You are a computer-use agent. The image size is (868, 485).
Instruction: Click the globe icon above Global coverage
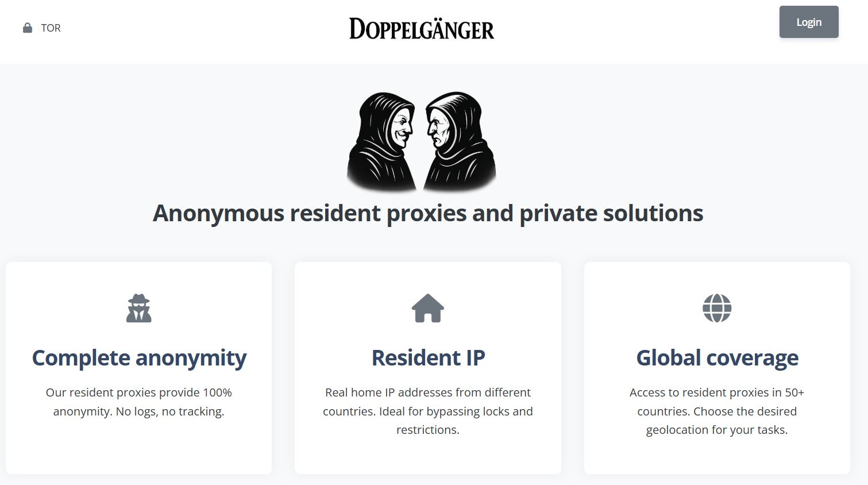click(717, 308)
